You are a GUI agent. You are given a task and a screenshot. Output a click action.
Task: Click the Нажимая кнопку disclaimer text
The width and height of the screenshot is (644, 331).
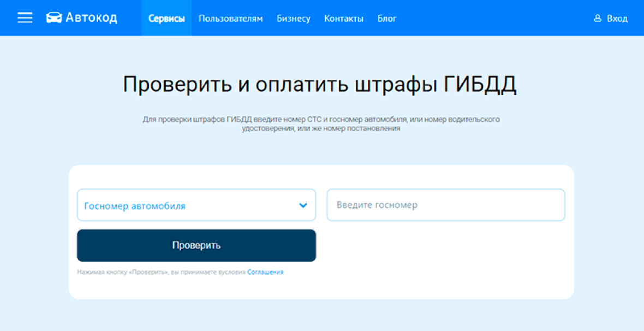coord(161,272)
